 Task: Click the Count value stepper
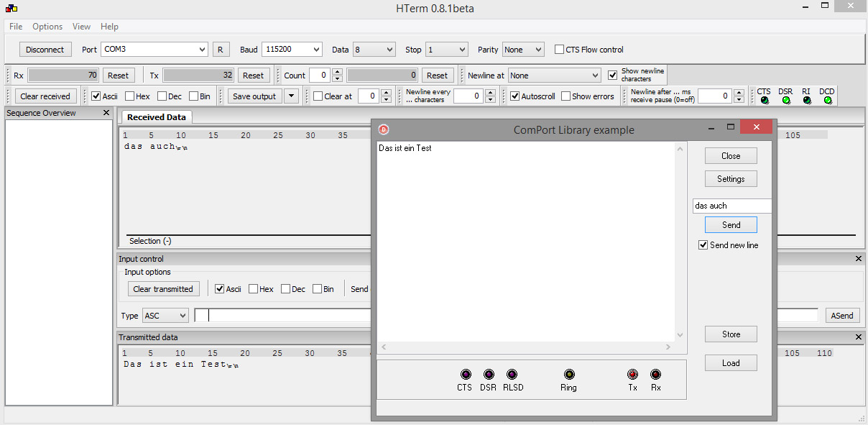click(337, 76)
